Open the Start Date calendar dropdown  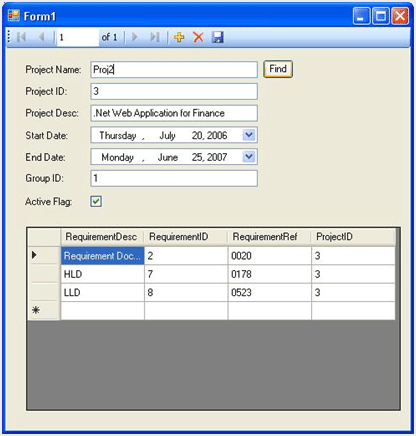pos(249,135)
